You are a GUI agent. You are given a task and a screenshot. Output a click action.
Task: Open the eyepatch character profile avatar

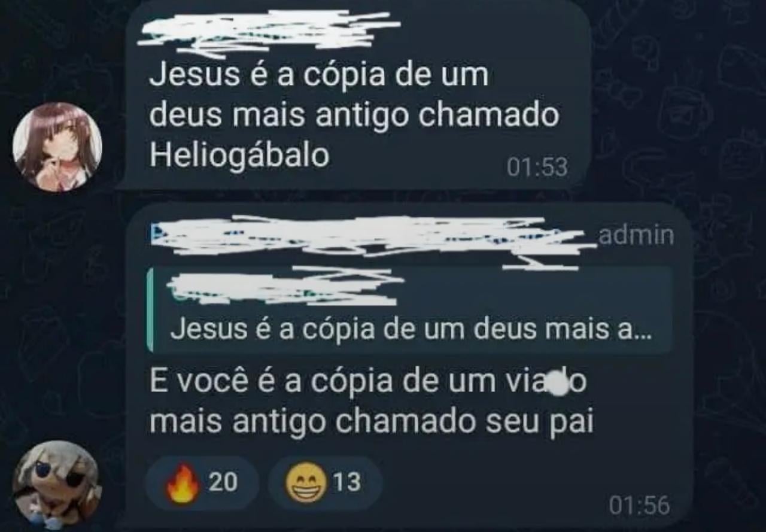coord(57,485)
